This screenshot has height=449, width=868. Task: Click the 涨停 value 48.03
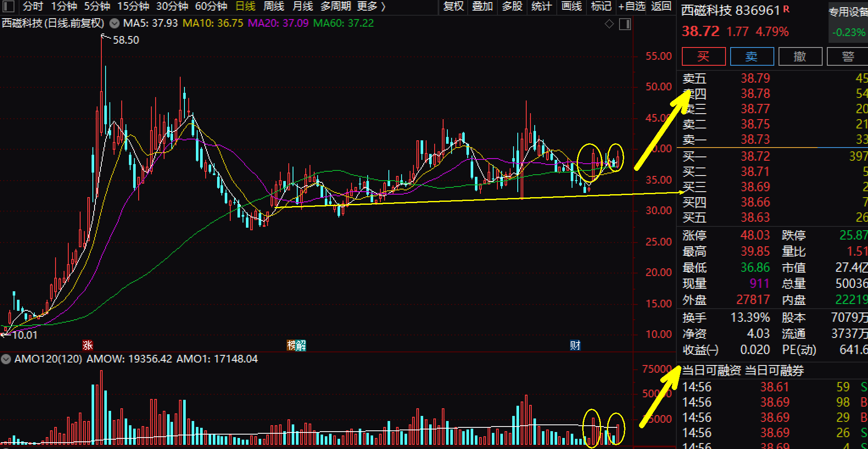[x=755, y=235]
